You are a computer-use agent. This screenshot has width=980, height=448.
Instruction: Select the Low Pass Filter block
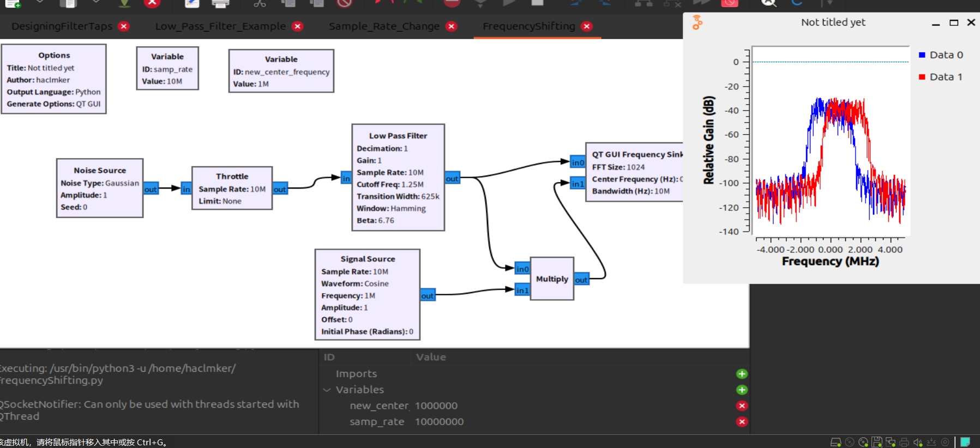(398, 178)
